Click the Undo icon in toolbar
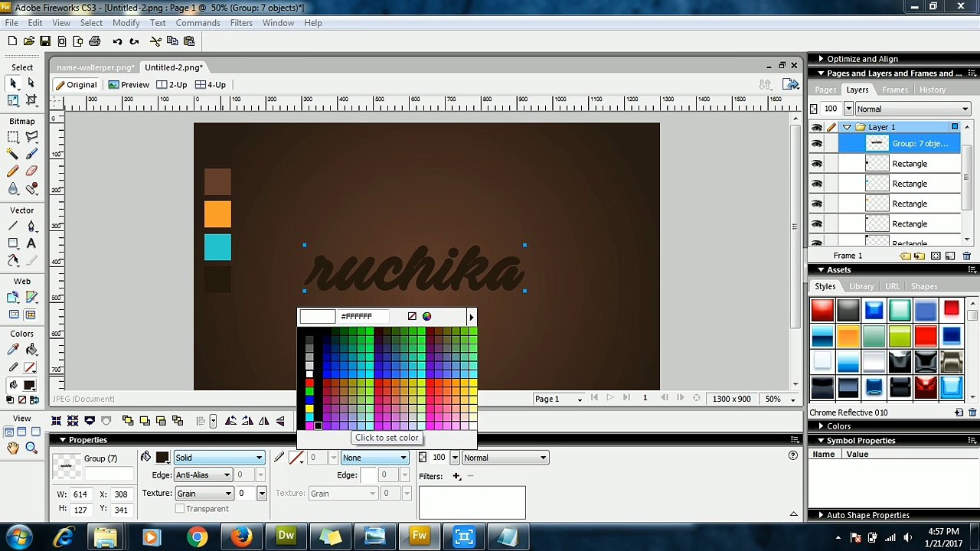This screenshot has height=551, width=980. pyautogui.click(x=117, y=41)
